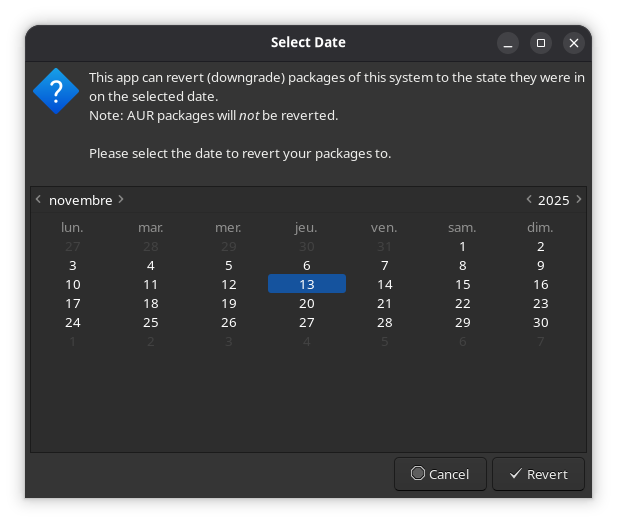Select date 16 under dim. column
The image size is (617, 523).
coord(540,284)
